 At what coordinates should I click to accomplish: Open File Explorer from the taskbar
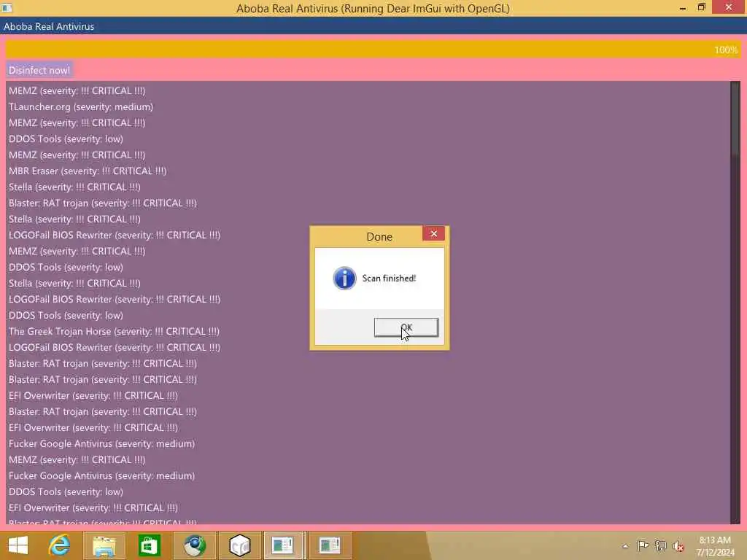point(104,545)
